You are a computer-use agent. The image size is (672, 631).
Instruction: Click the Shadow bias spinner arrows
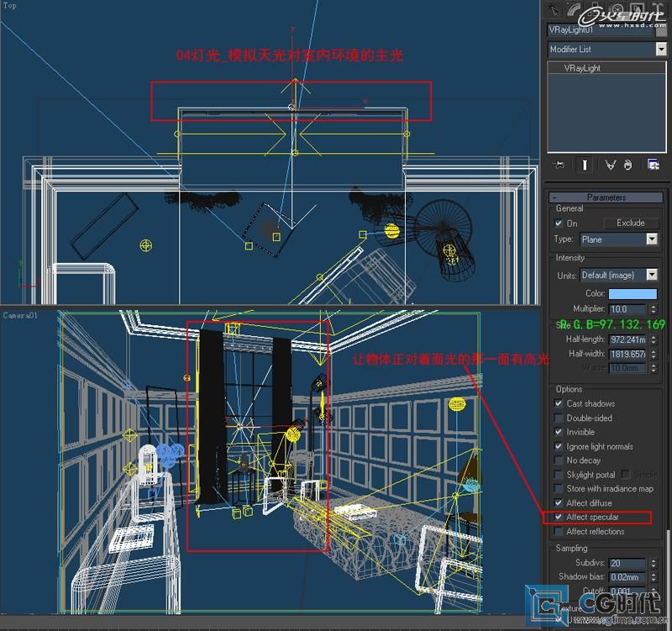[654, 577]
